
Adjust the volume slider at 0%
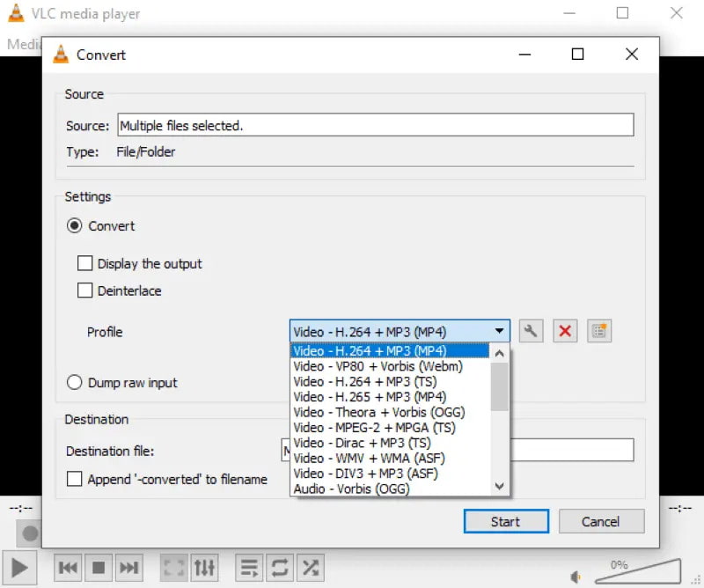638,571
